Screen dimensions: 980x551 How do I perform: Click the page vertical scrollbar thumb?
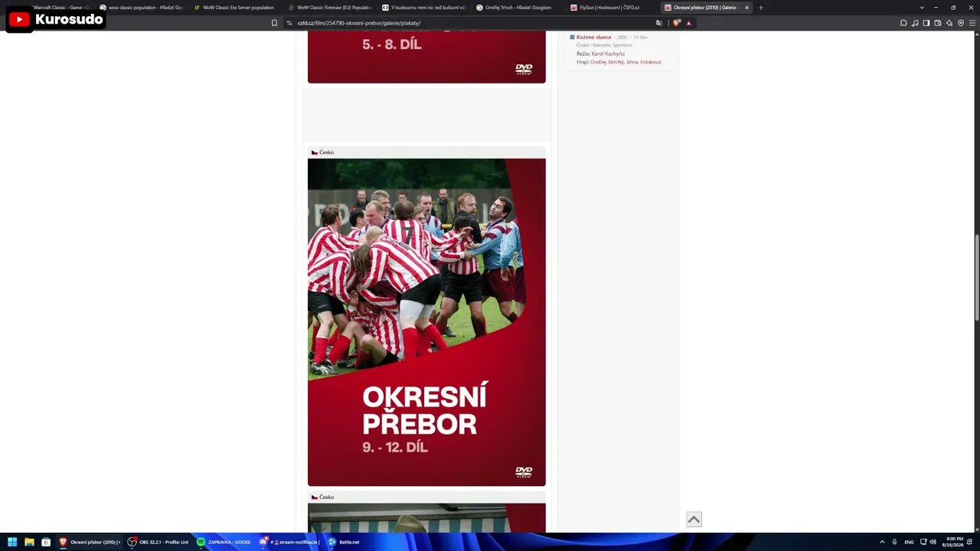976,279
